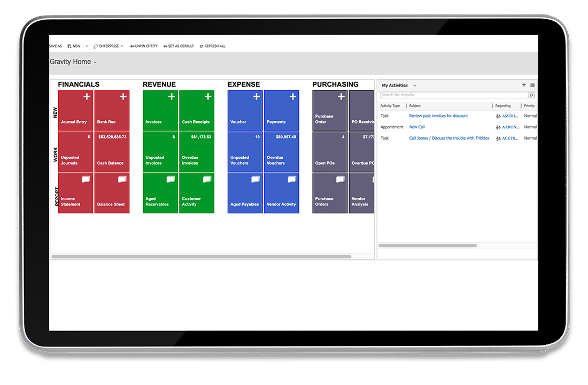This screenshot has height=385, width=588.
Task: Add new activity with plus icon
Action: [524, 85]
